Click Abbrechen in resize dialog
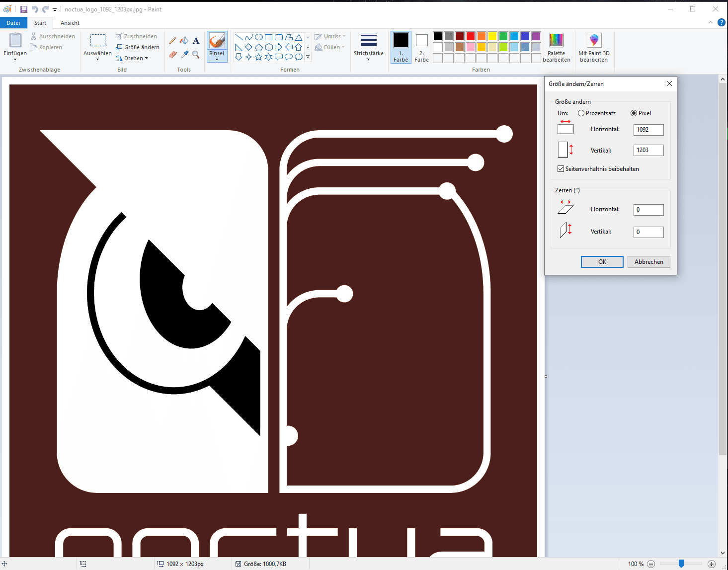 coord(649,262)
